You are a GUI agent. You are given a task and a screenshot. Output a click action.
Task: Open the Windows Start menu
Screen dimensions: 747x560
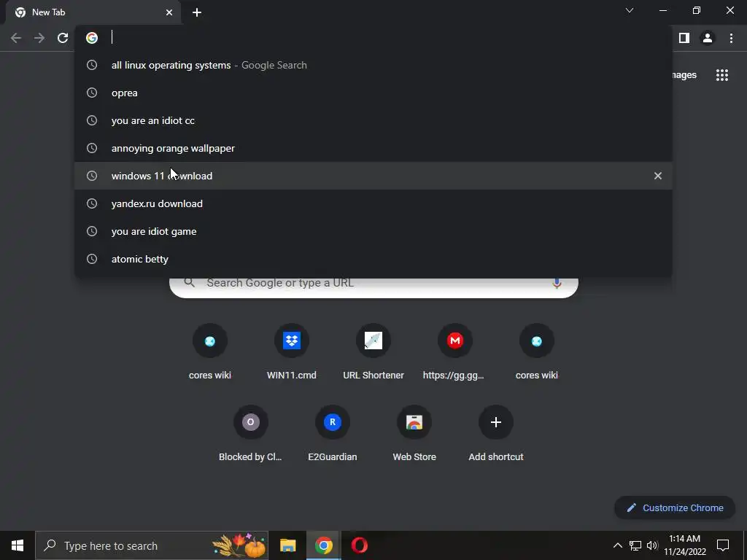pos(18,545)
